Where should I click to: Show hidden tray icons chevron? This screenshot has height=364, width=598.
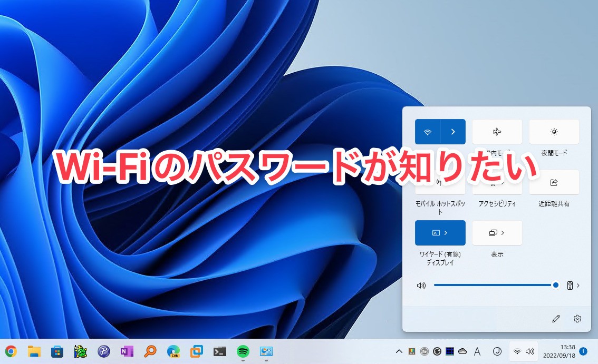[399, 351]
